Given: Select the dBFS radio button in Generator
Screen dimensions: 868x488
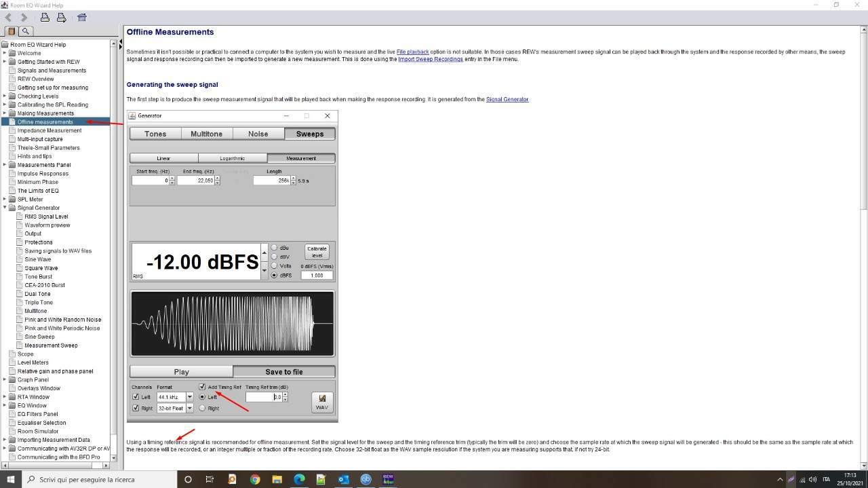Looking at the screenshot, I should (274, 275).
